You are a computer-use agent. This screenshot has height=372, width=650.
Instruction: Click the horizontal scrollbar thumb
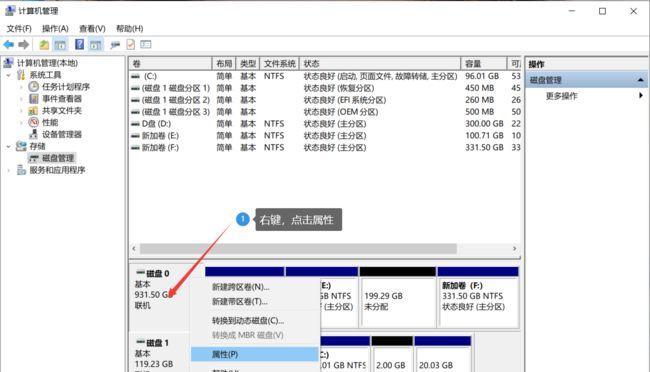click(298, 248)
